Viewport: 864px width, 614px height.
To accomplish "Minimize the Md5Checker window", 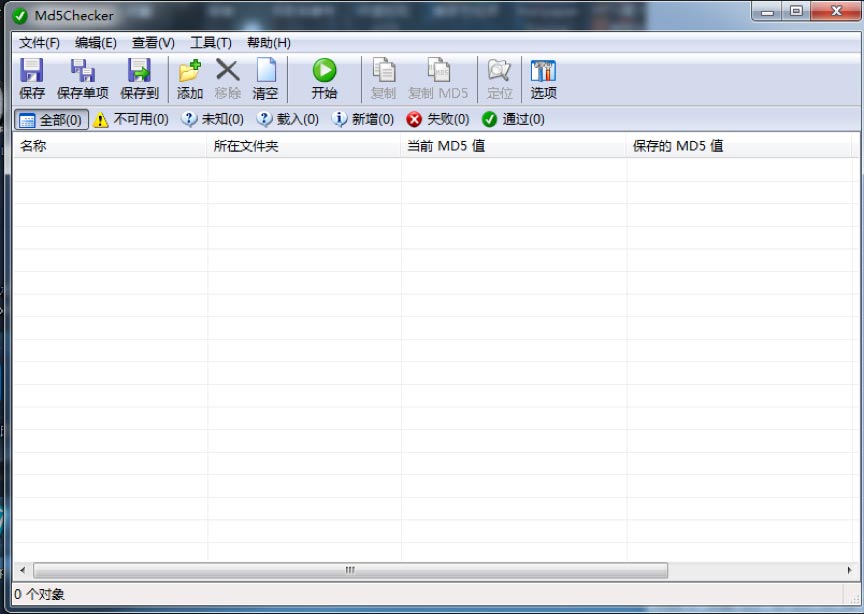I will coord(767,11).
